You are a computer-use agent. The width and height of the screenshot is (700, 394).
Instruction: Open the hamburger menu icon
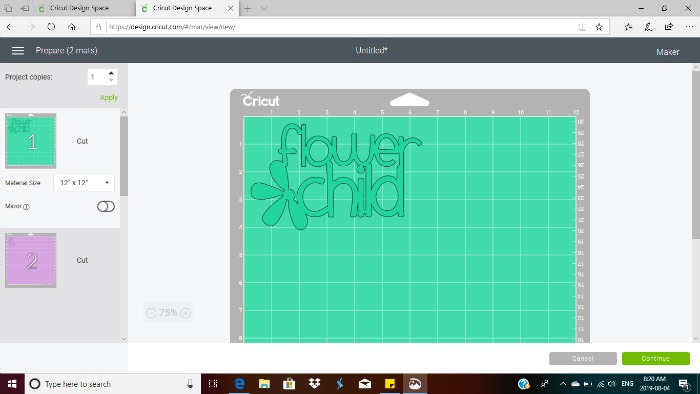[x=18, y=51]
